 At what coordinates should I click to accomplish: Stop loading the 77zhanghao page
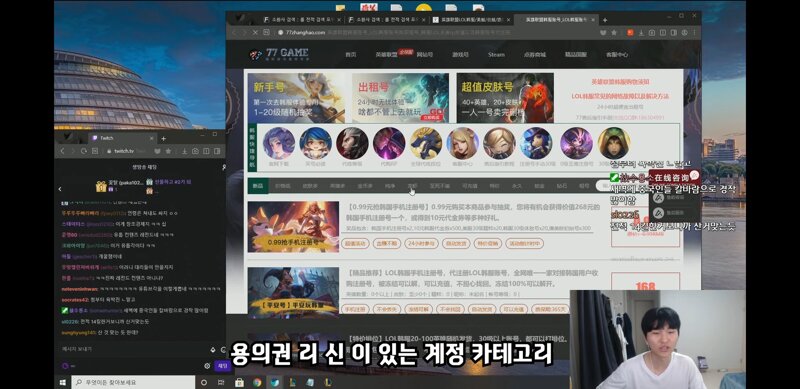pos(255,32)
